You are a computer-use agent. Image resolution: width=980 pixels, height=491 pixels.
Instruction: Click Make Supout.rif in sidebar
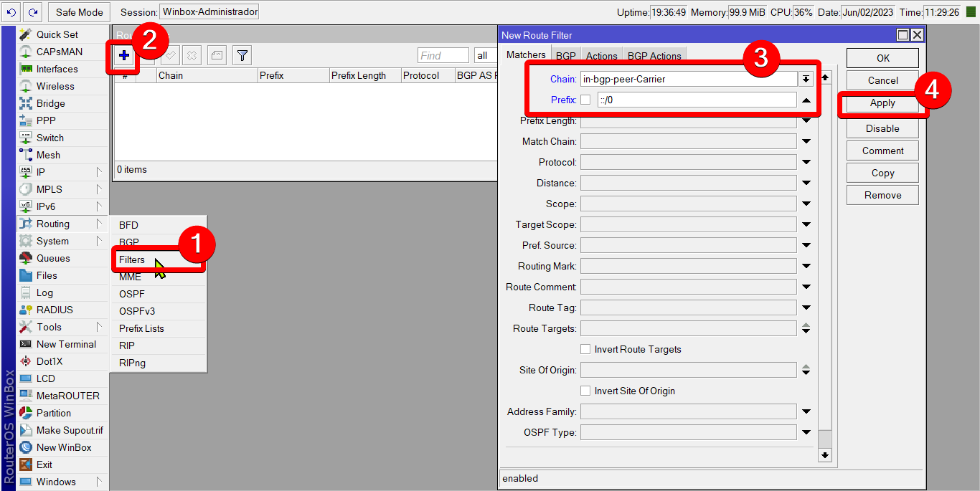coord(62,430)
